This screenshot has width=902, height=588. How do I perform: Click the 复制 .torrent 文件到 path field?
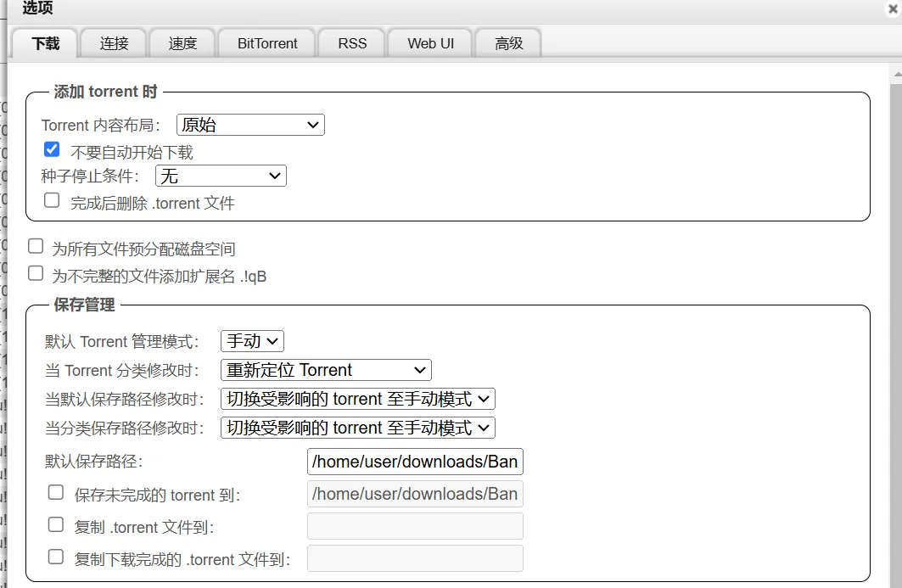coord(415,526)
